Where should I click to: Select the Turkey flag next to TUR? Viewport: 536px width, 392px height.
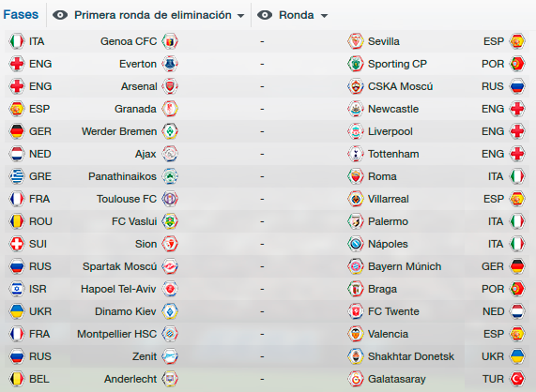tap(517, 379)
